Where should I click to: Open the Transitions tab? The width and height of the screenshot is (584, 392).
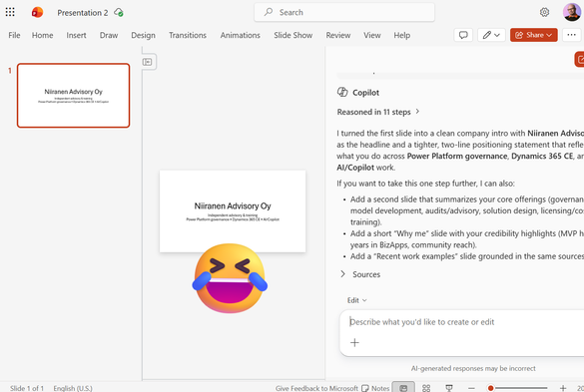click(x=188, y=35)
